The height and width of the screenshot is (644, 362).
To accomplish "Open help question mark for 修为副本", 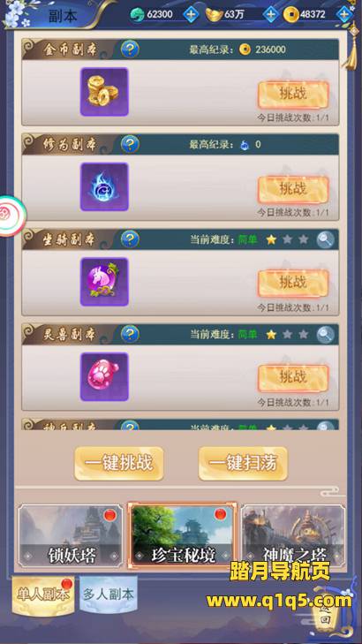I will [x=130, y=144].
